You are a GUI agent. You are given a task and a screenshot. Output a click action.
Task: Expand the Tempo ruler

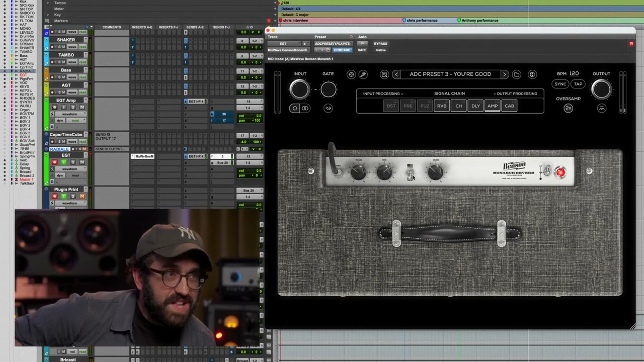pos(48,3)
